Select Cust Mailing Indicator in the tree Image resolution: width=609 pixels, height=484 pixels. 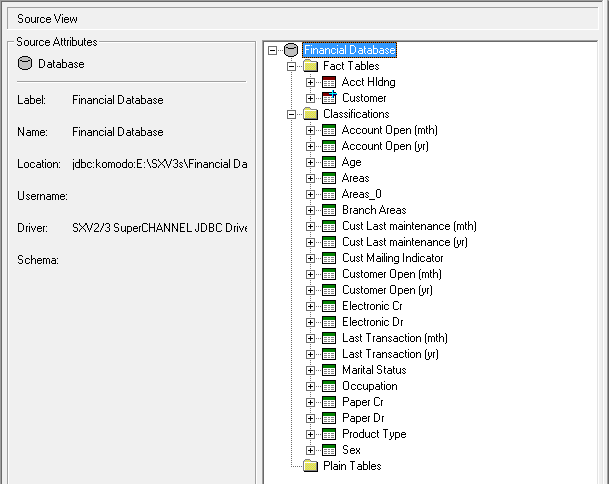point(392,258)
